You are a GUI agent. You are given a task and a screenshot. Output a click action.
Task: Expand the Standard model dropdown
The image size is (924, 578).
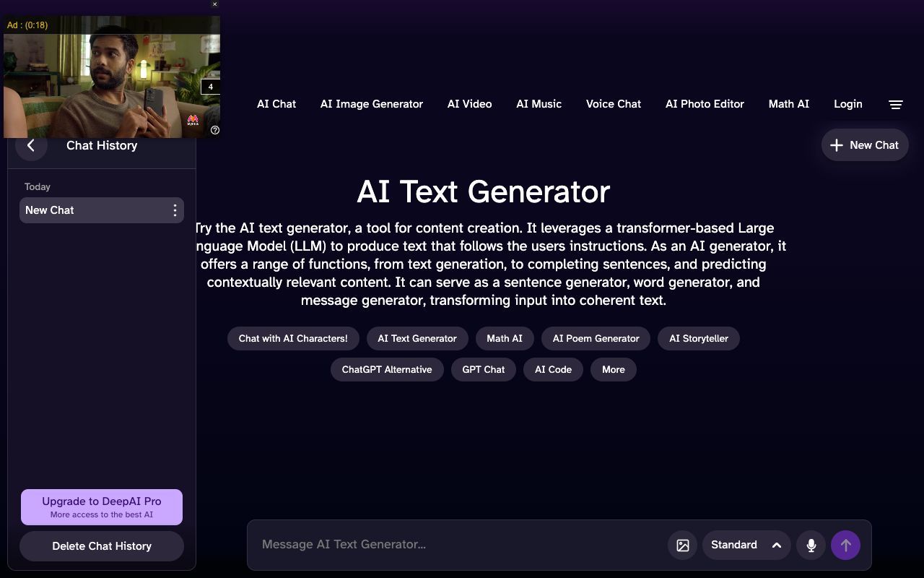pyautogui.click(x=746, y=545)
